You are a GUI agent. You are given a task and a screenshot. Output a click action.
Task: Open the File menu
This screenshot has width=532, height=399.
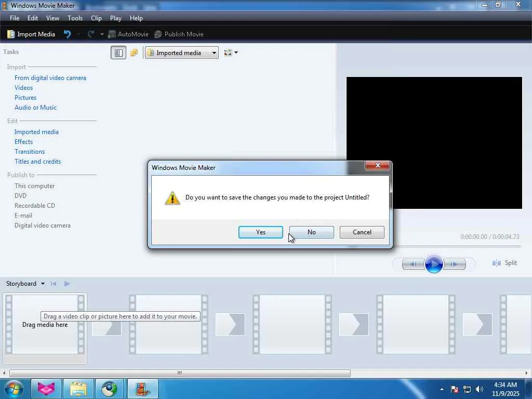(15, 18)
